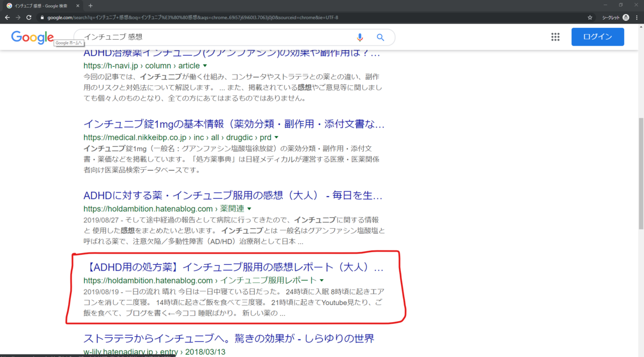Screen dimensions: 644x357
Task: Click the medical.nikkeibp.co.jp breadcrumb URL text
Action: 178,138
